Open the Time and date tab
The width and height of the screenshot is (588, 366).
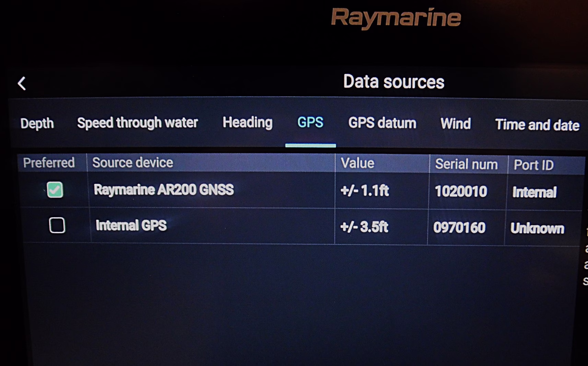point(537,125)
